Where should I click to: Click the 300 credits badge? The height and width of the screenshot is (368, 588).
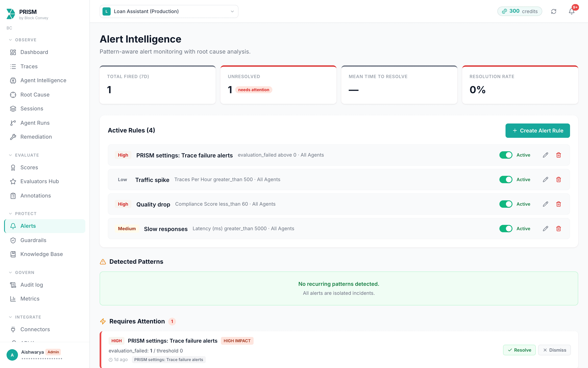tap(519, 11)
